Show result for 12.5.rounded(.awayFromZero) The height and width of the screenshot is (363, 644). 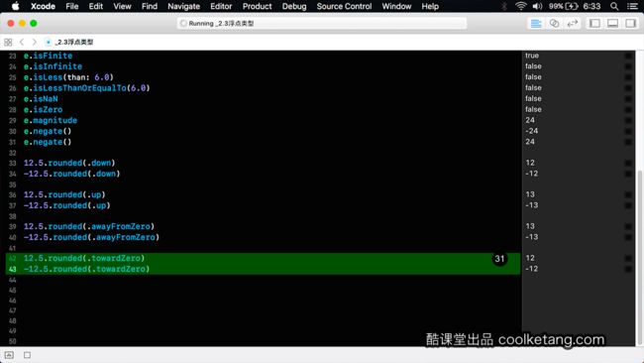(x=628, y=226)
